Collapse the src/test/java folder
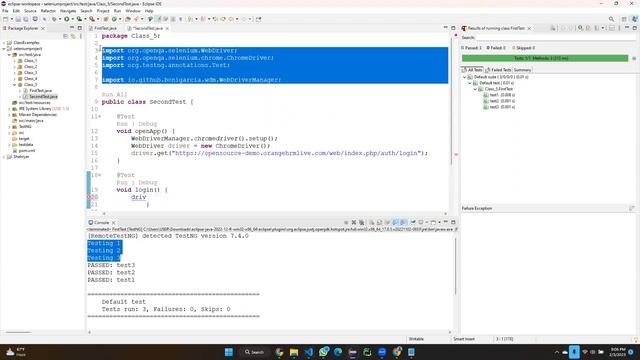Image resolution: width=640 pixels, height=360 pixels. pyautogui.click(x=9, y=55)
